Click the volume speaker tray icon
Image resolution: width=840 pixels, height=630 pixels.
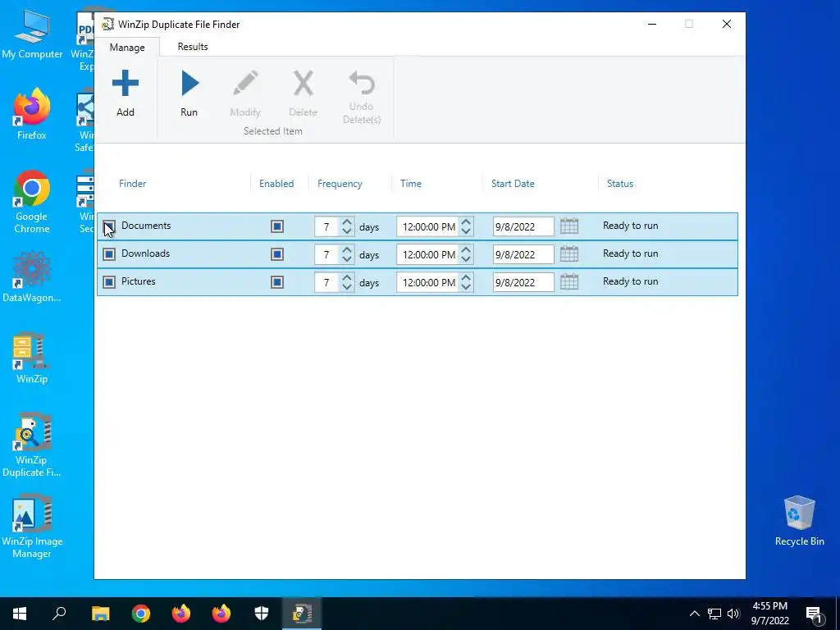(x=733, y=614)
